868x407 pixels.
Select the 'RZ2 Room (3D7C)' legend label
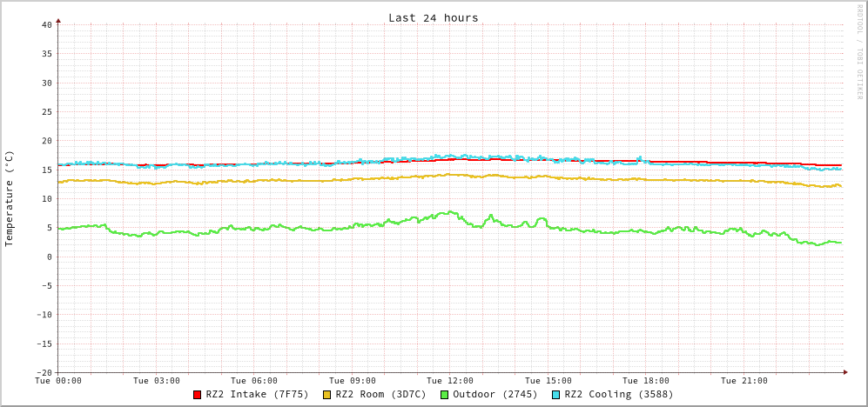380,394
